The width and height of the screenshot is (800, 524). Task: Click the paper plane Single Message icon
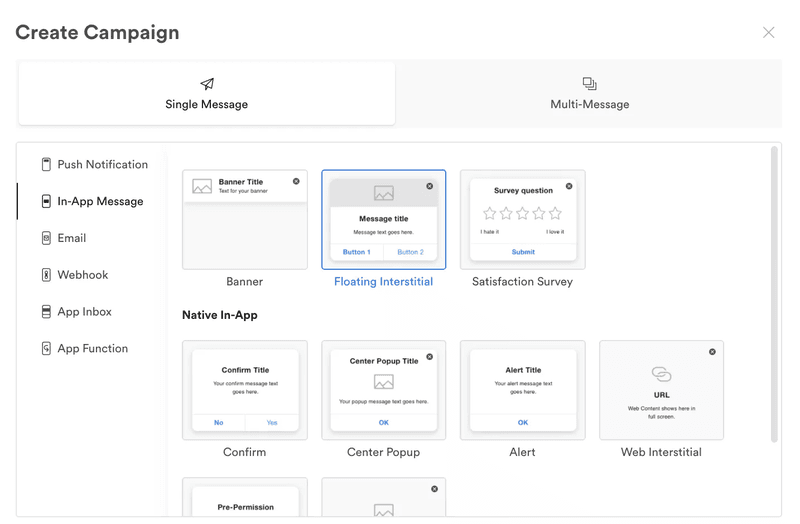coord(207,84)
